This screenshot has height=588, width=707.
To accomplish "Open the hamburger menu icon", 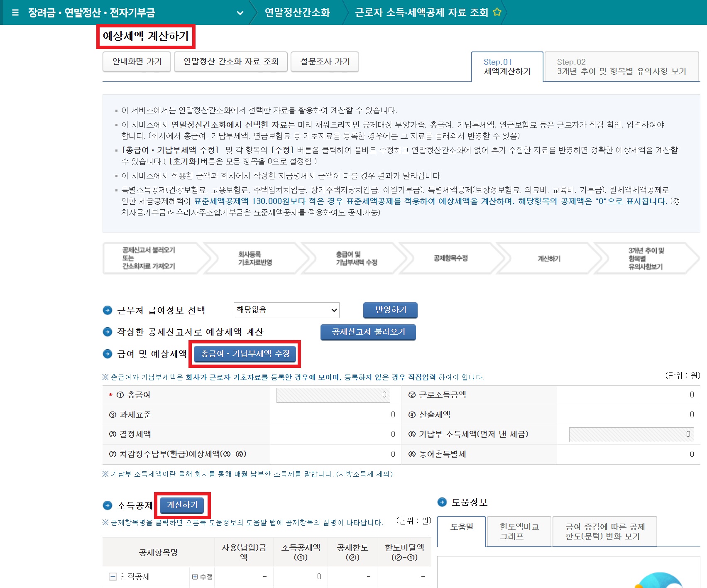I will (x=15, y=12).
